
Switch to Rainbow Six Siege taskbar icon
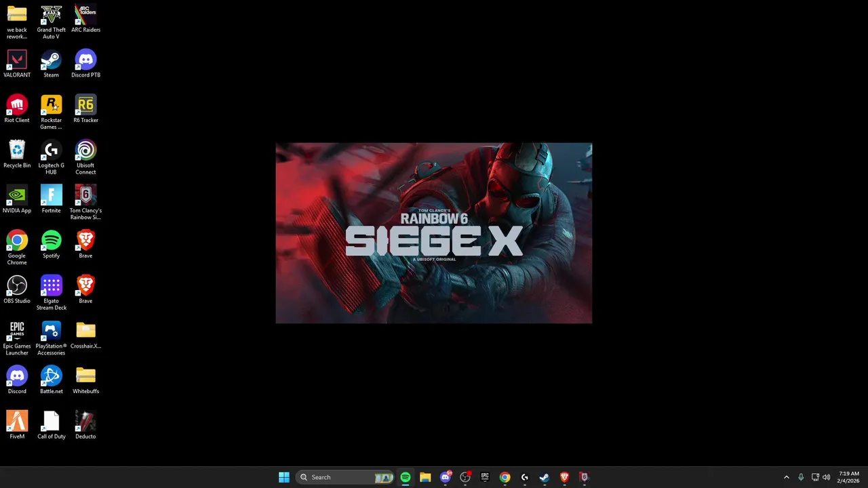584,477
